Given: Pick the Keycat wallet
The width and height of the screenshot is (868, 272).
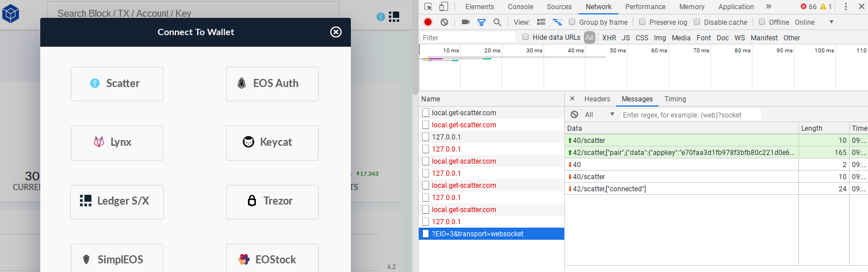Looking at the screenshot, I should coord(272,142).
